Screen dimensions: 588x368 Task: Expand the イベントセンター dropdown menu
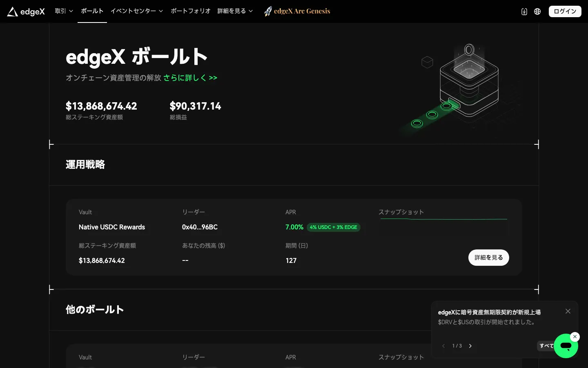point(137,11)
